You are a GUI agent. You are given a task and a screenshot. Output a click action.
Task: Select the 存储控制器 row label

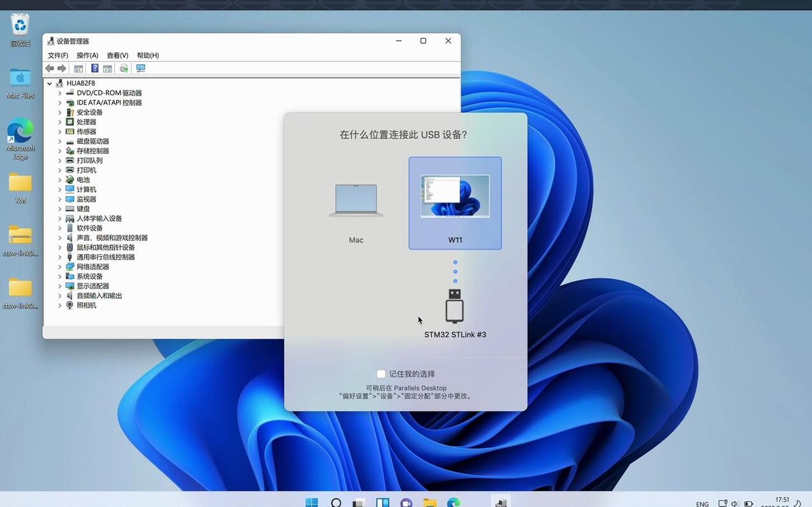pyautogui.click(x=93, y=151)
